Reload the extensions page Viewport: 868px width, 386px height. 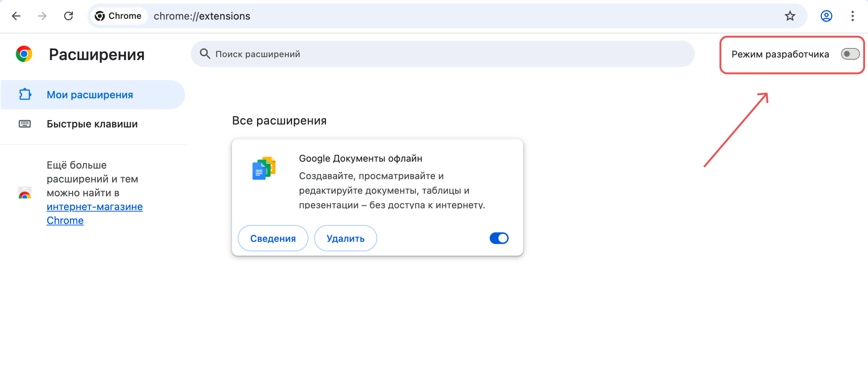coord(68,16)
